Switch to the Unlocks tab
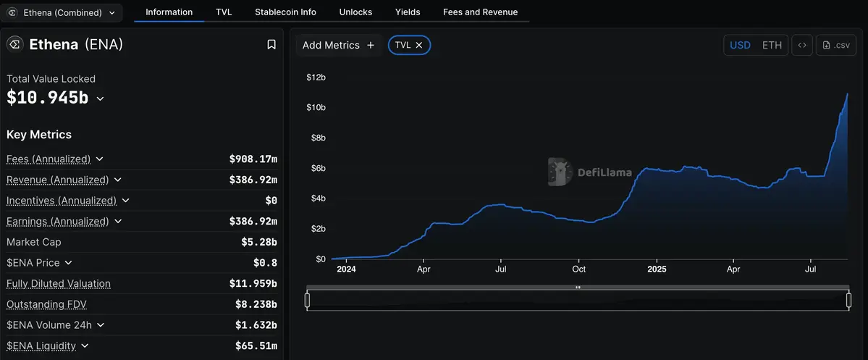This screenshot has width=868, height=360. click(x=355, y=12)
